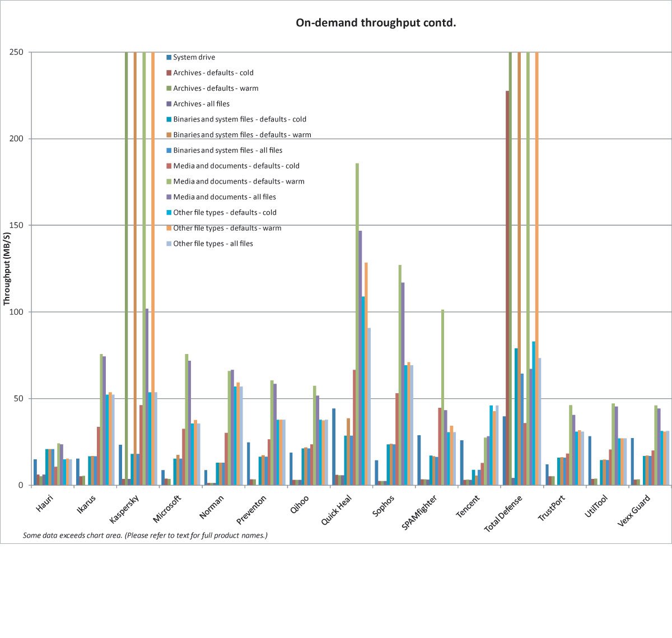Click the 100 value on the y-axis

(x=16, y=312)
